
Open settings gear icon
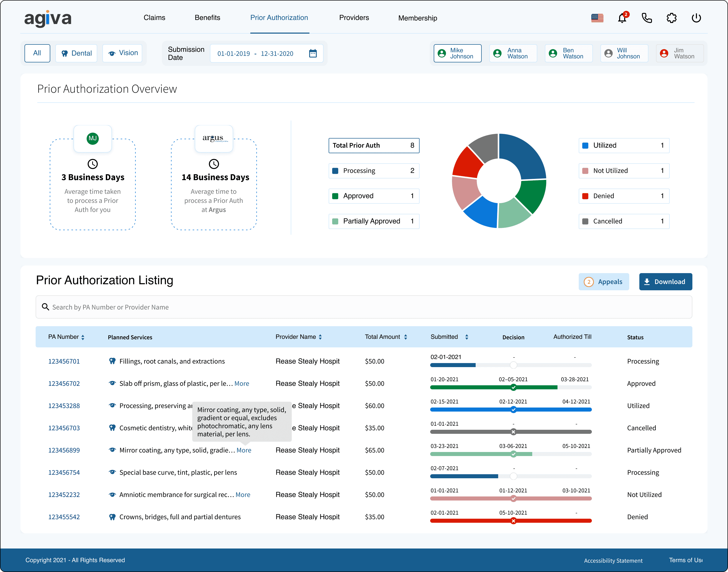[x=671, y=18]
